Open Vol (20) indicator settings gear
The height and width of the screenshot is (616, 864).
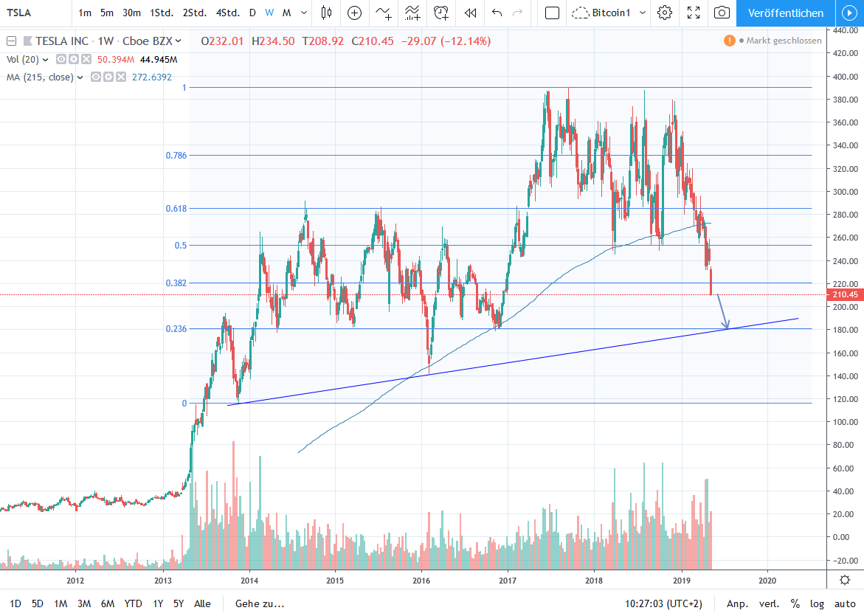(x=74, y=60)
